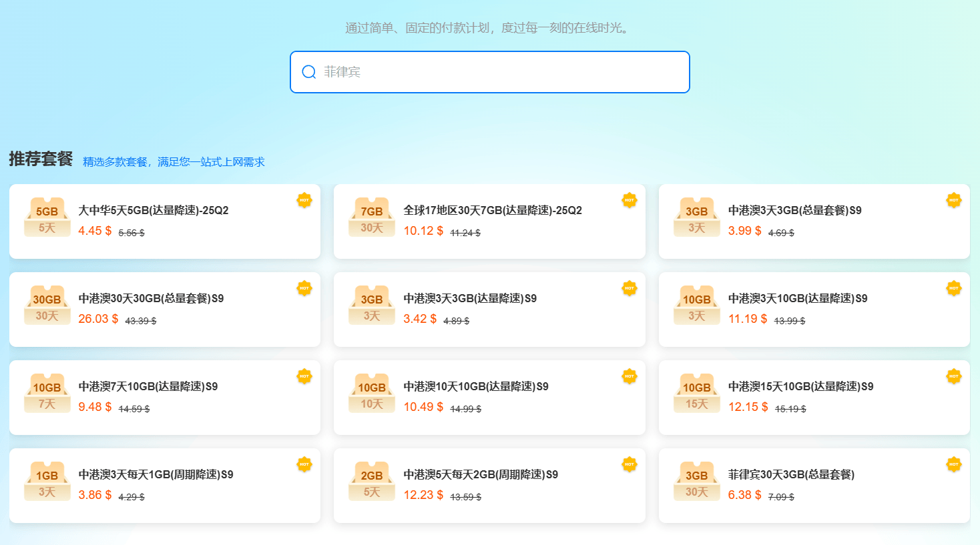Screen dimensions: 980x545
Task: Click the 精选多款套餐 subtitle link text
Action: [174, 162]
